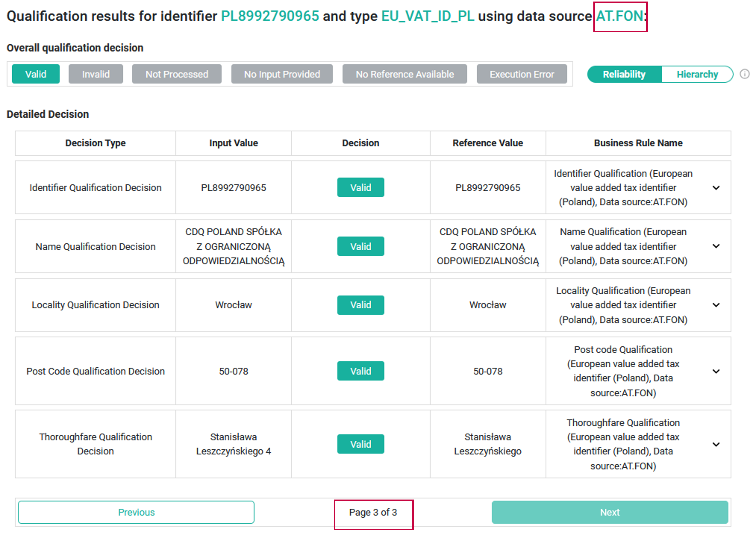Viewport: 756px width, 538px height.
Task: Click 'Locality Qualification (European...' rule name
Action: 623,305
